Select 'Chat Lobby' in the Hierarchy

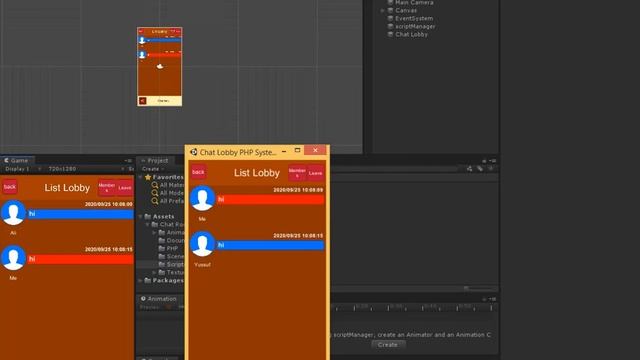point(411,34)
